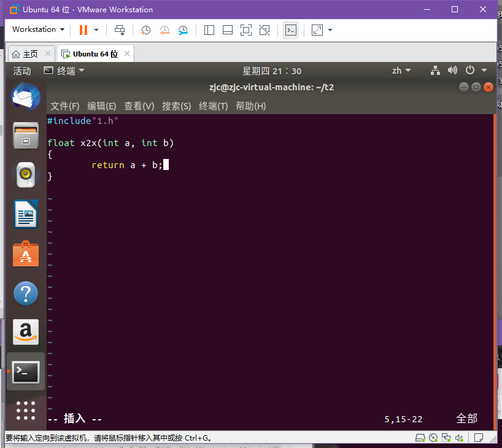The image size is (502, 448).
Task: Click the 5,15-22 cursor position text
Action: (403, 419)
